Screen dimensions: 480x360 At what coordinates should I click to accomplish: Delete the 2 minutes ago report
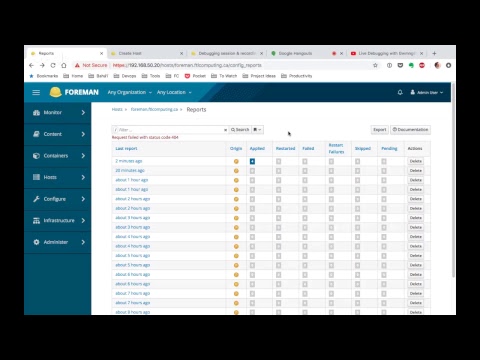[x=416, y=161]
